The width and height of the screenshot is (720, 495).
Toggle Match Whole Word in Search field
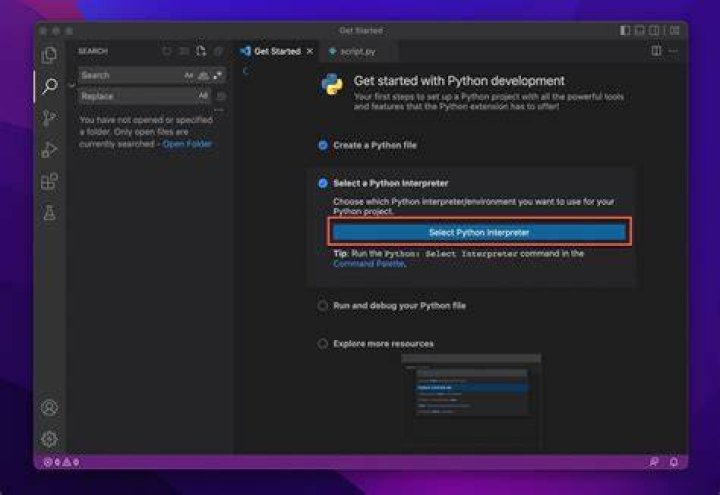click(203, 75)
